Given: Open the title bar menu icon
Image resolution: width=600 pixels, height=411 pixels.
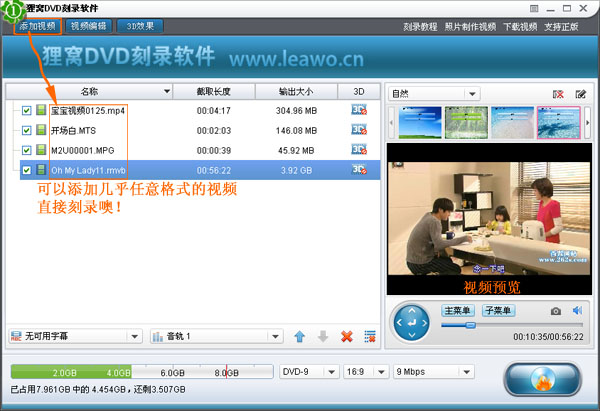Looking at the screenshot, I should 534,8.
